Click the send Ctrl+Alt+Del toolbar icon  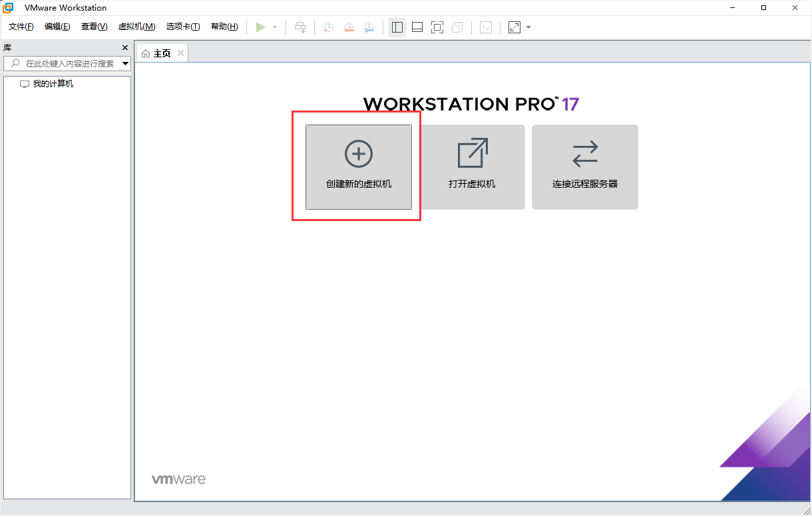click(301, 27)
